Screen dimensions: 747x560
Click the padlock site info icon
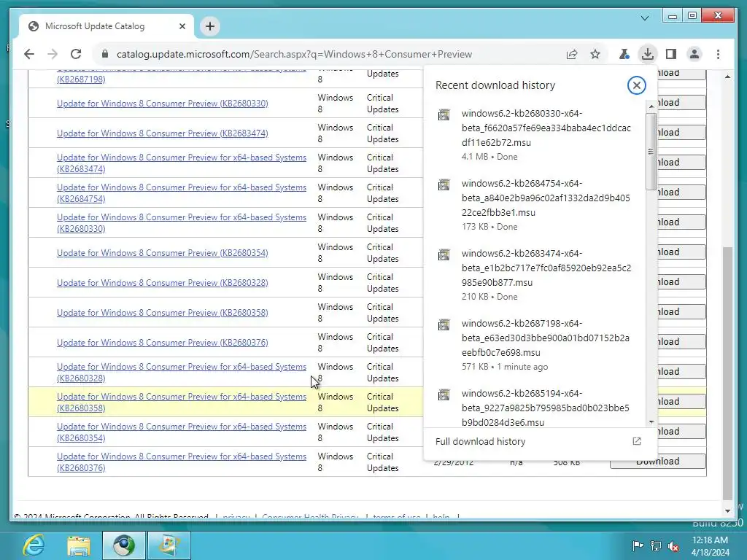[105, 54]
